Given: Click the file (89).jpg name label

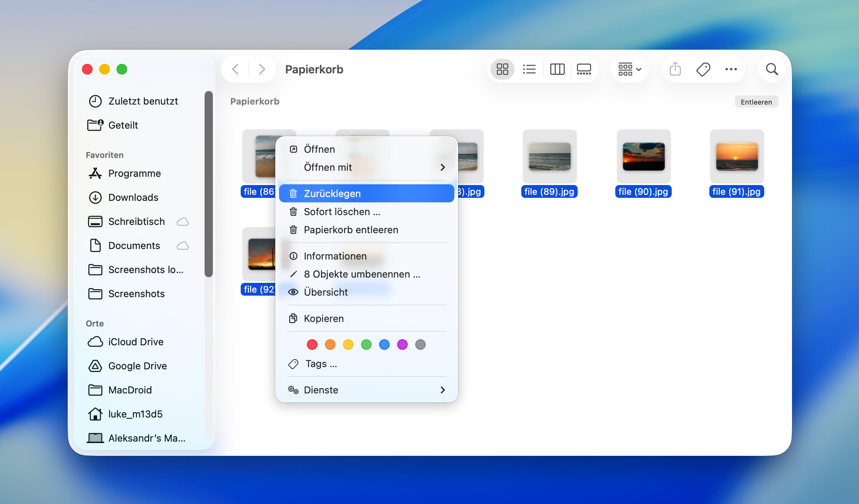Looking at the screenshot, I should click(549, 191).
